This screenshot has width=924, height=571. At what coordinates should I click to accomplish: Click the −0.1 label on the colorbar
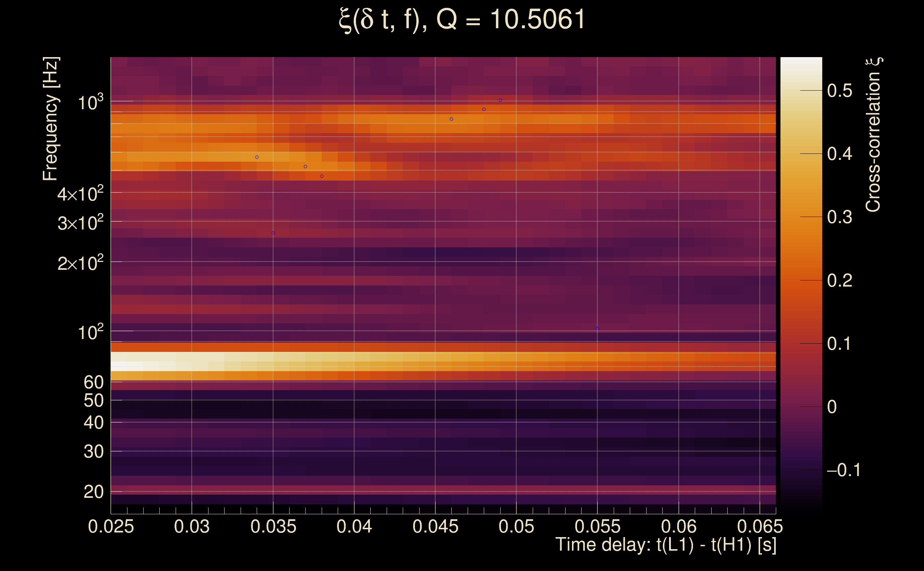(x=843, y=470)
